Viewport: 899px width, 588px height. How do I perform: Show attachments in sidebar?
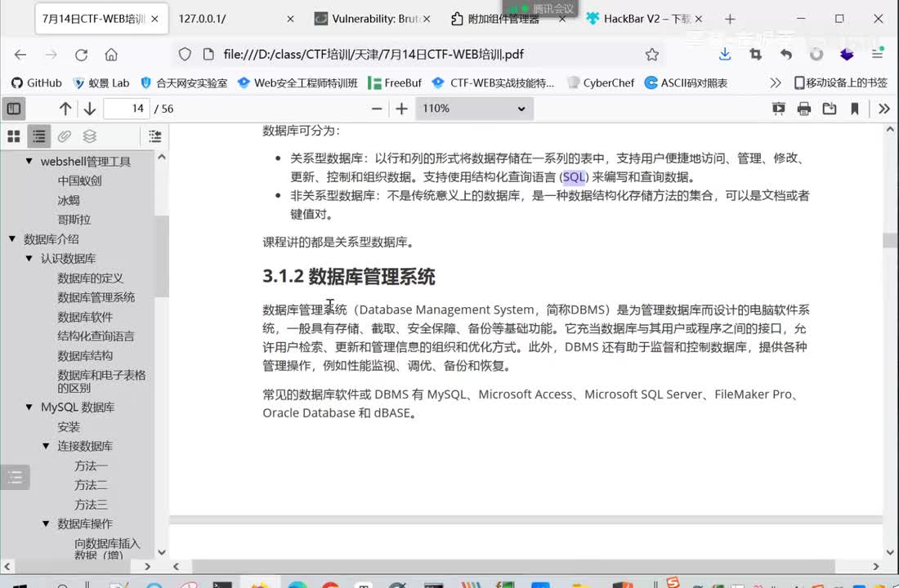click(65, 136)
